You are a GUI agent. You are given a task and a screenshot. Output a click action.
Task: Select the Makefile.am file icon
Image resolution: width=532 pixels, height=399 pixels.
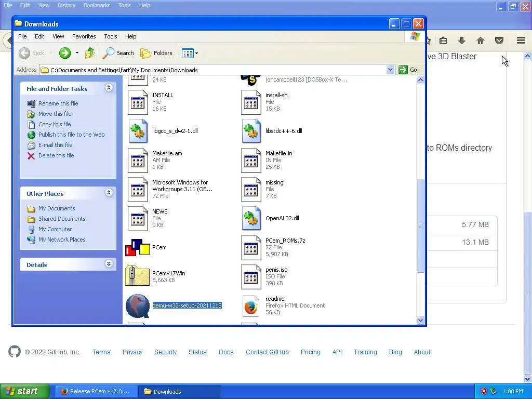[x=138, y=160]
